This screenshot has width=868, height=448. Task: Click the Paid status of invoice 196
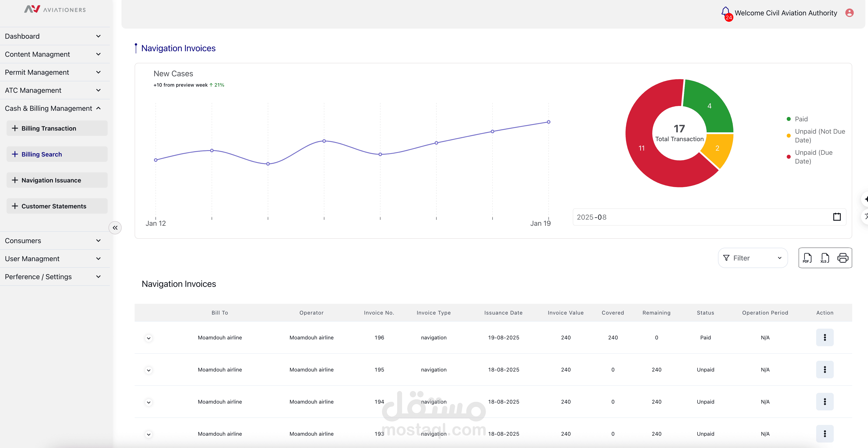[705, 337]
